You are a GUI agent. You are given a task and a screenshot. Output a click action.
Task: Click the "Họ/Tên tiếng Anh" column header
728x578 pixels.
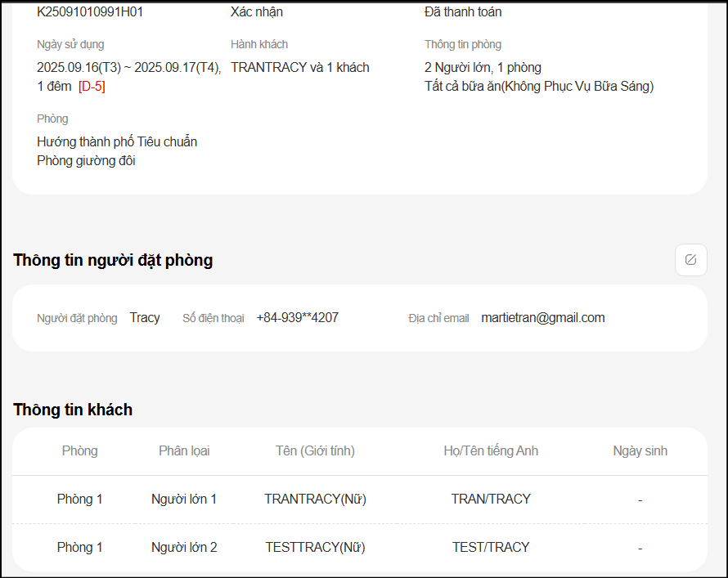[491, 451]
